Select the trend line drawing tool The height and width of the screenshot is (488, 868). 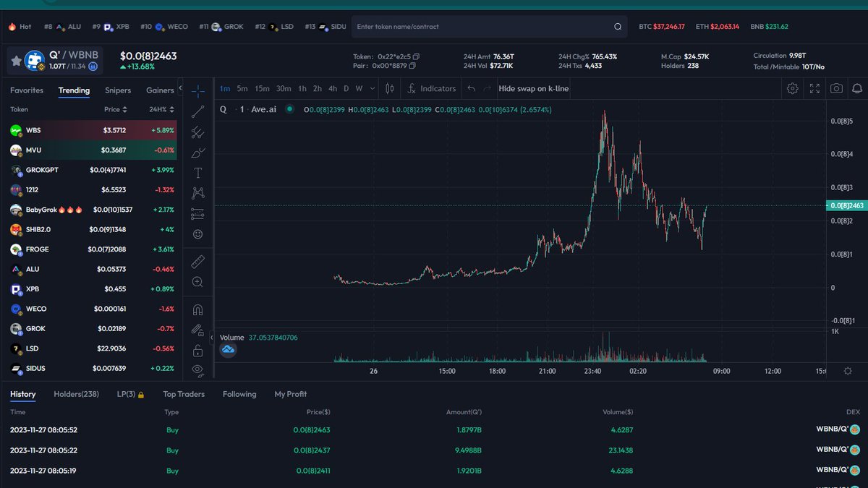tap(198, 111)
